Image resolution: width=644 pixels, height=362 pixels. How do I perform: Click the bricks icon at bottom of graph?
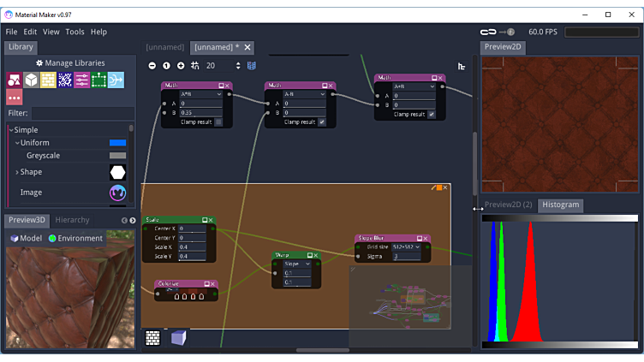pos(152,337)
